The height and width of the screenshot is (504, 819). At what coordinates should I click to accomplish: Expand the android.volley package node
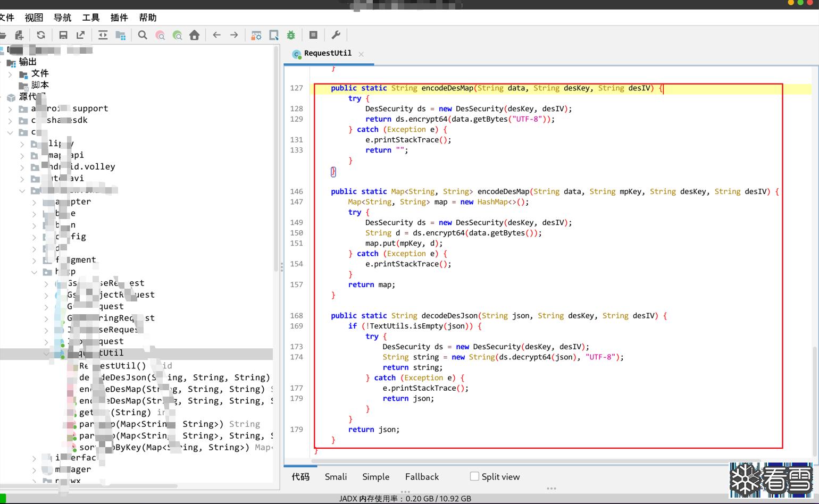(22, 167)
